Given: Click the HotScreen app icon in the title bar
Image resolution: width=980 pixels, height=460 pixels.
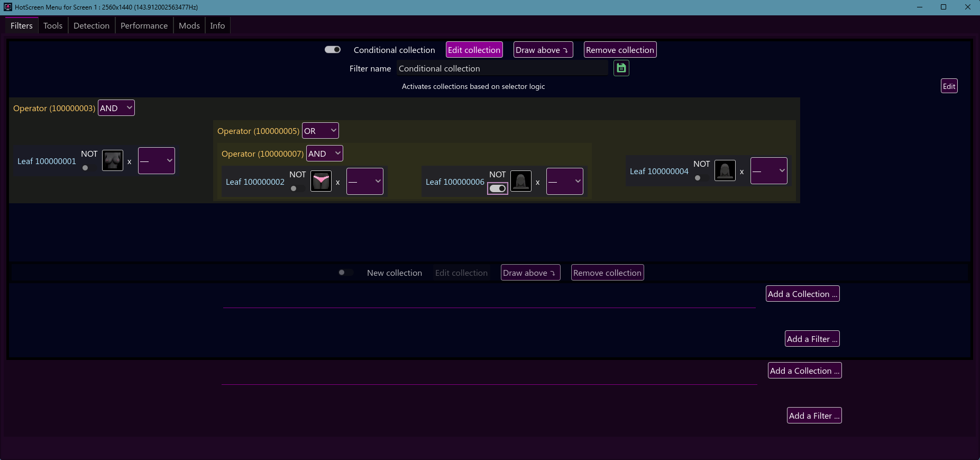Looking at the screenshot, I should click(x=8, y=7).
